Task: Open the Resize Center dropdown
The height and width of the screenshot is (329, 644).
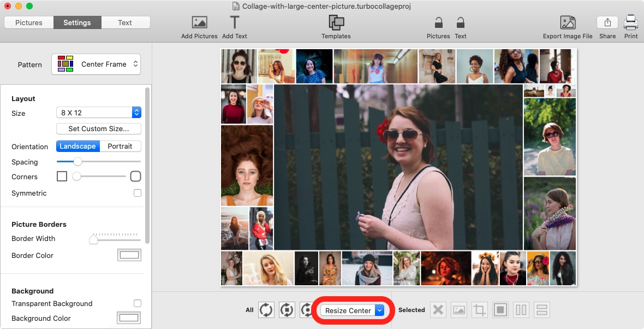Action: 354,310
